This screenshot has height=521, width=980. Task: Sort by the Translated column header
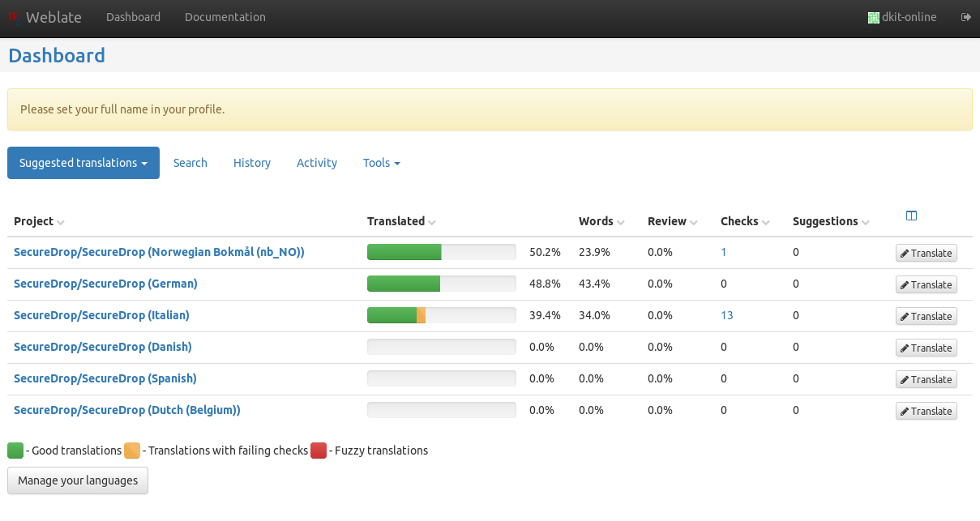[401, 221]
